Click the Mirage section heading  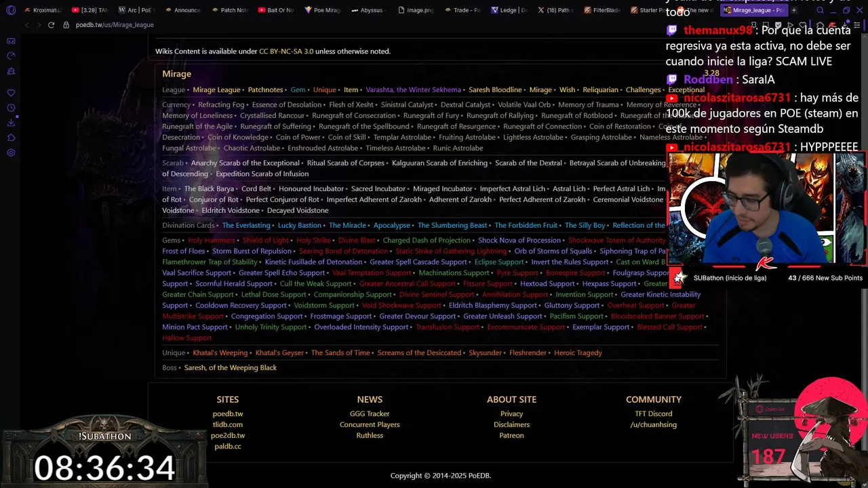177,74
